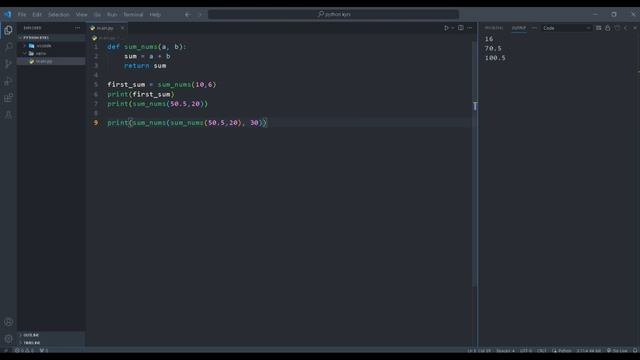This screenshot has width=640, height=360.
Task: Open the Manage gear icon
Action: click(x=8, y=339)
